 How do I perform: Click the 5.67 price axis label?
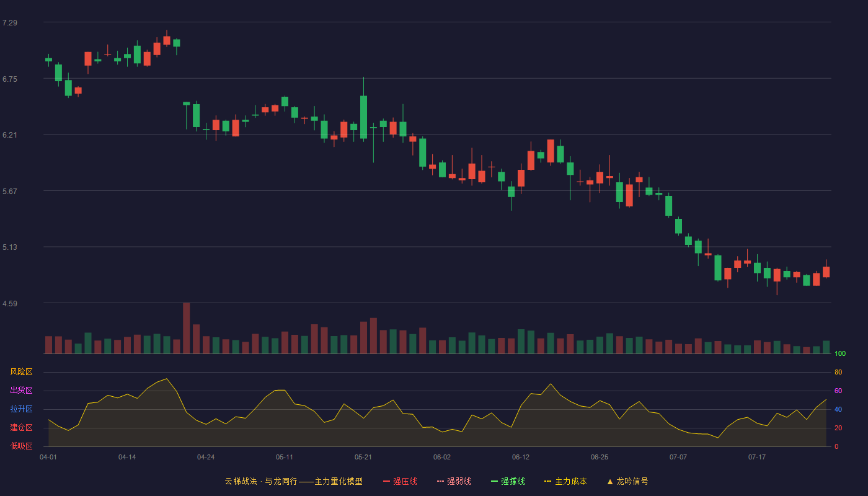[10, 192]
